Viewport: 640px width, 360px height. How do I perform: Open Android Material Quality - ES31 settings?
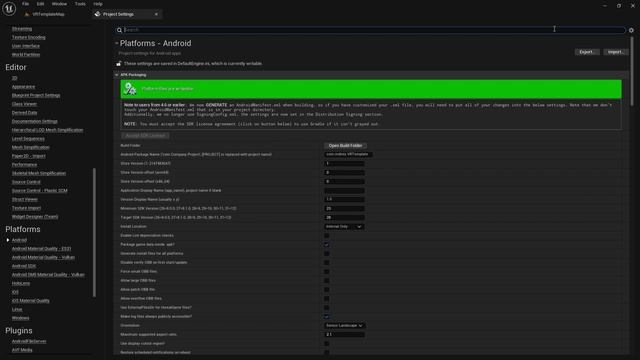[x=41, y=249]
